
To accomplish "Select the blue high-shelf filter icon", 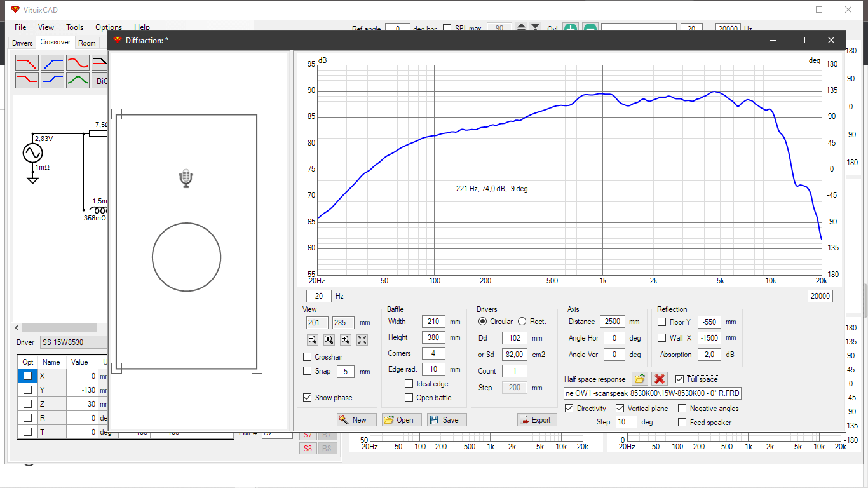I will 53,80.
